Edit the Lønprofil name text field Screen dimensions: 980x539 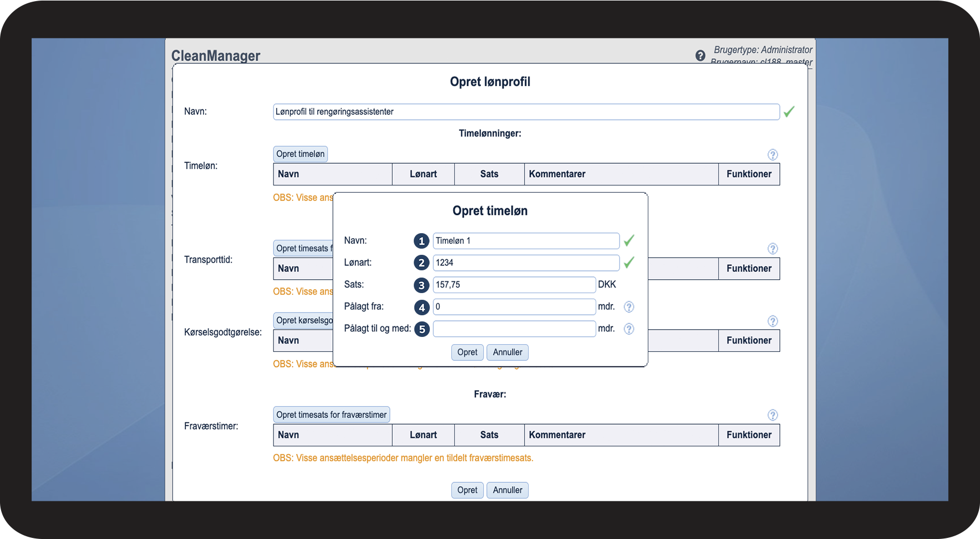pos(526,112)
